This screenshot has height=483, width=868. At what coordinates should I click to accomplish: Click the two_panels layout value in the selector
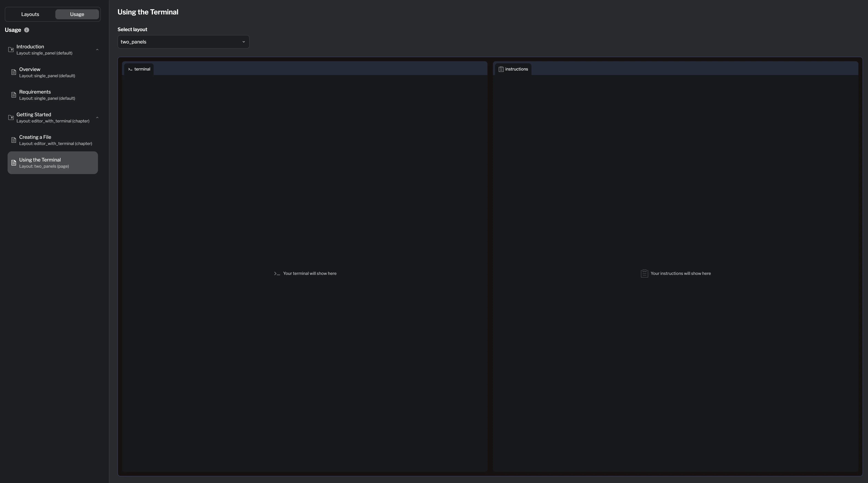click(x=133, y=42)
